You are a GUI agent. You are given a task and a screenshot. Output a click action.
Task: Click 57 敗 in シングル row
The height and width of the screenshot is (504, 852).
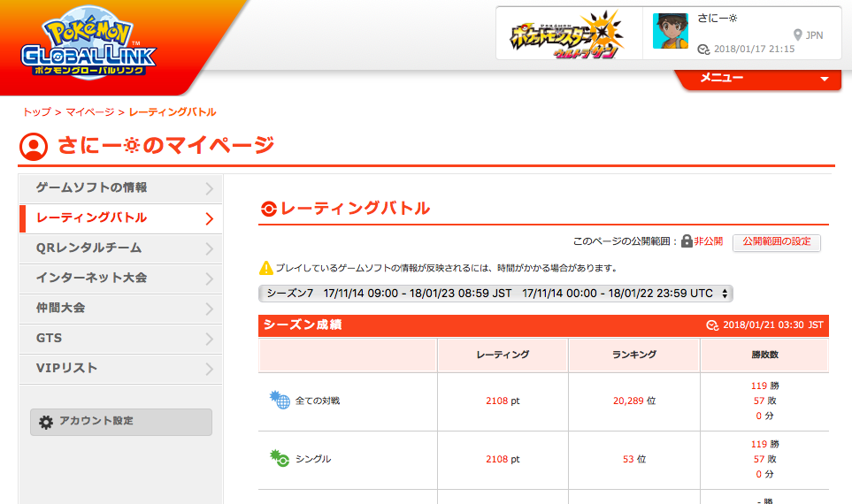[x=765, y=459]
